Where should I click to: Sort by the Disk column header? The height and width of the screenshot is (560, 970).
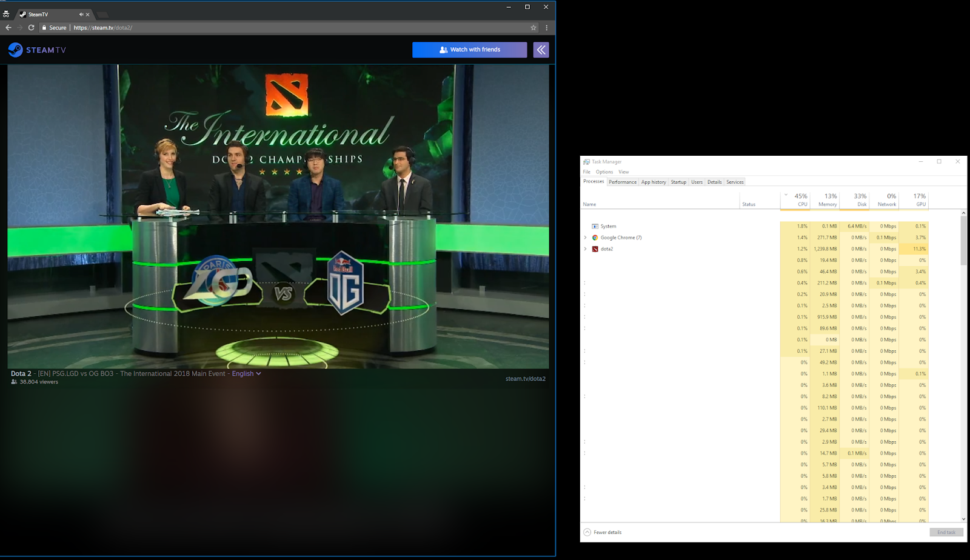pos(854,200)
